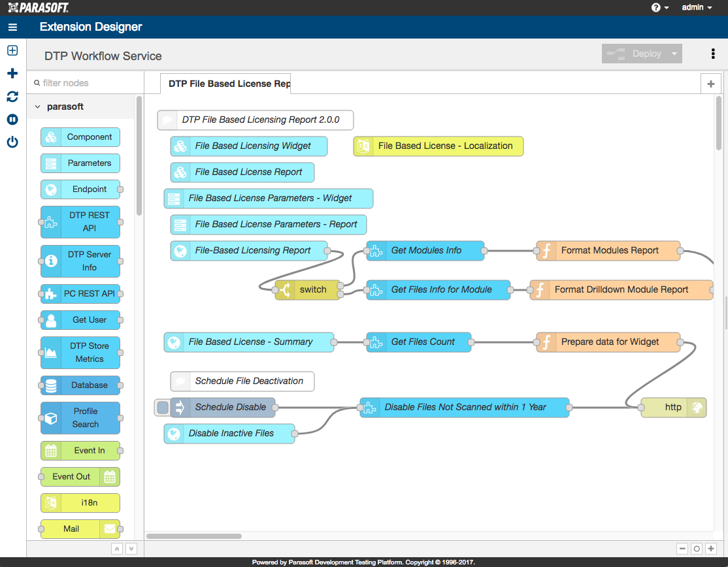Select the DTP File Based License Rep tab
Viewport: 728px width, 567px height.
tap(226, 84)
